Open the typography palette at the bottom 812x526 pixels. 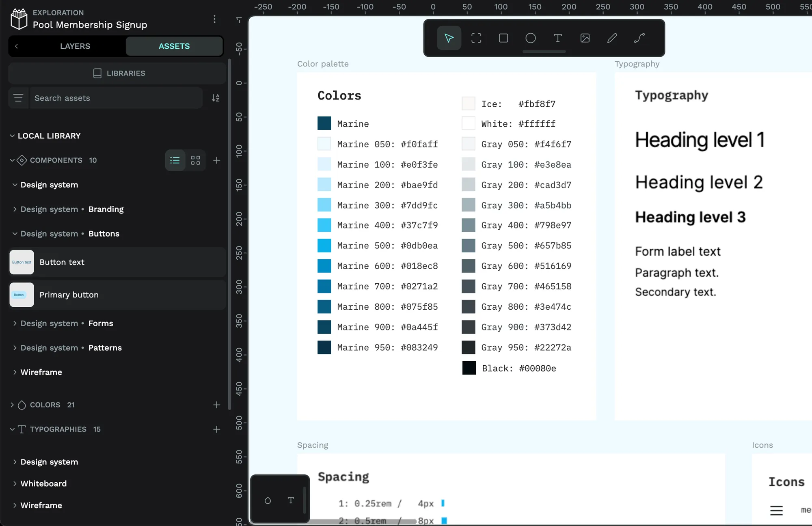(x=291, y=500)
